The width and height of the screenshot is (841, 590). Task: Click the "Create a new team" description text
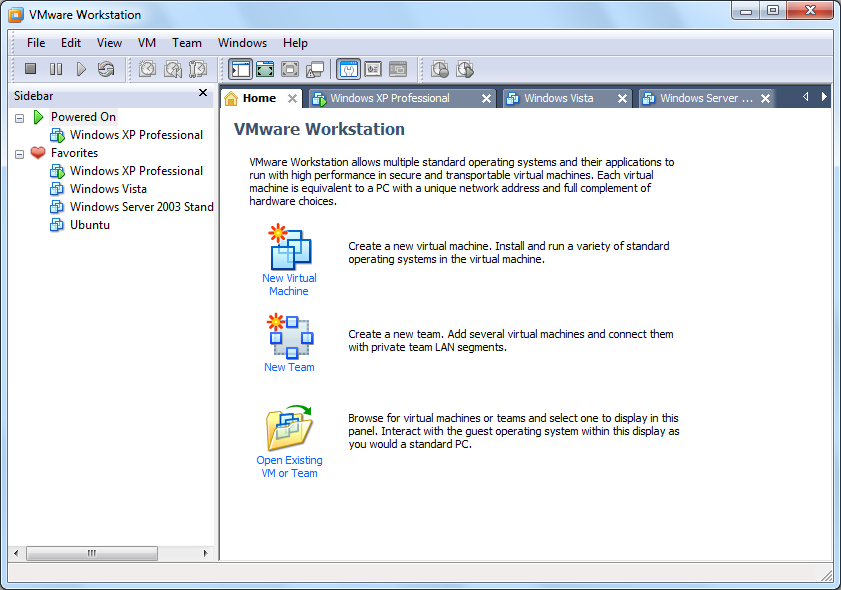click(511, 341)
